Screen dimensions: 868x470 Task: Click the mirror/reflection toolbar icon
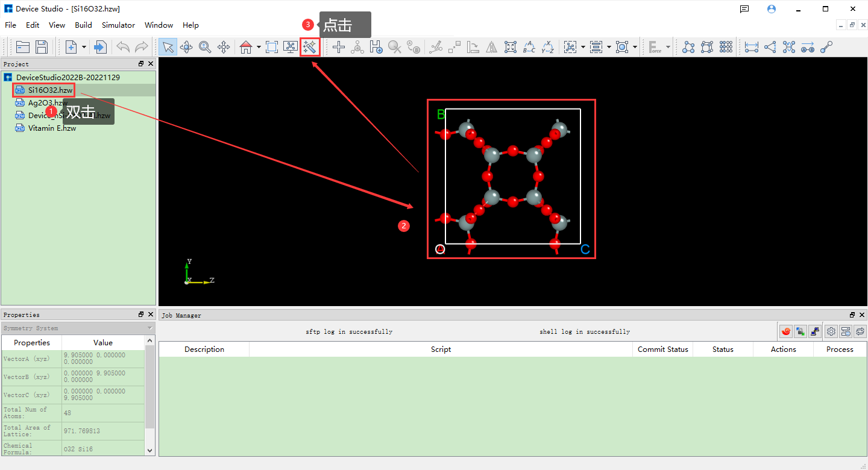click(x=491, y=46)
